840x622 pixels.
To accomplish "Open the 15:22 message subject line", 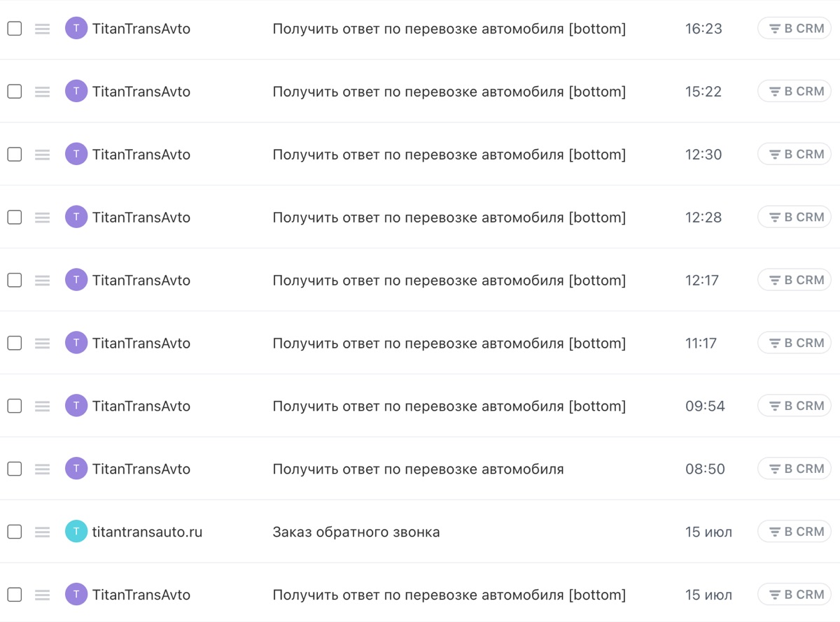I will pos(449,92).
